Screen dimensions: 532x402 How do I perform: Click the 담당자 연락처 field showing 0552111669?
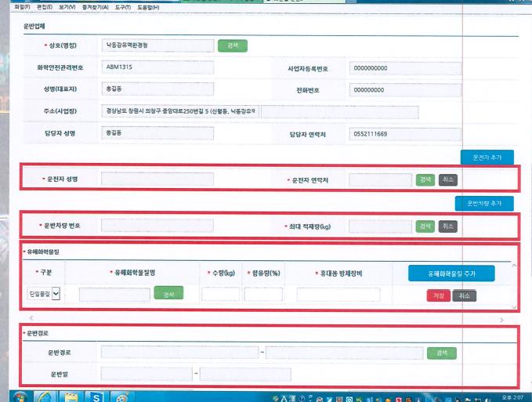click(x=405, y=134)
